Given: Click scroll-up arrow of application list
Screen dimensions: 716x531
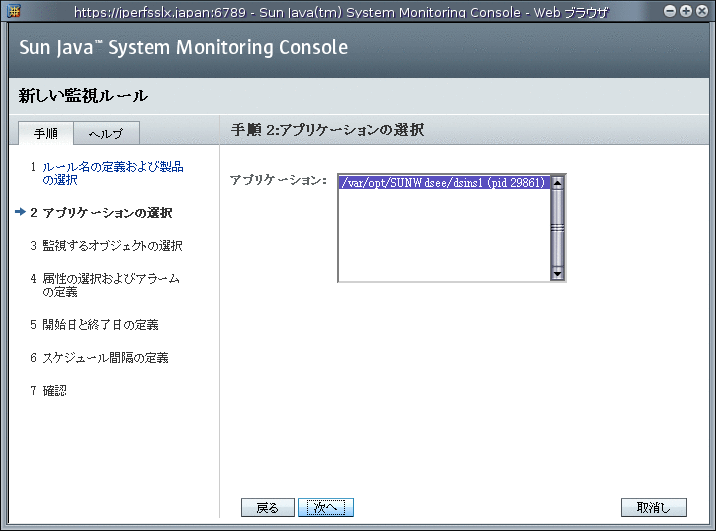Looking at the screenshot, I should pyautogui.click(x=557, y=183).
